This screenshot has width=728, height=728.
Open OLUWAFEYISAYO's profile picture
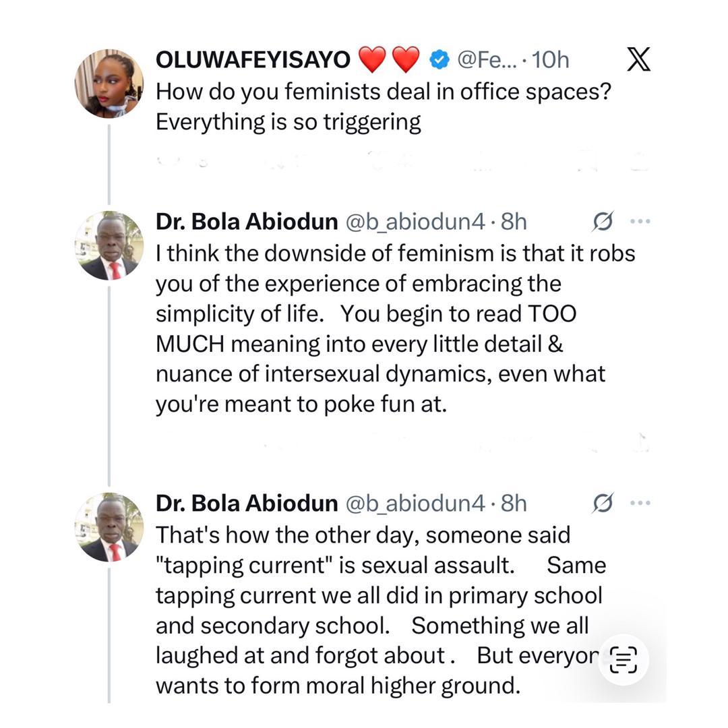click(109, 84)
